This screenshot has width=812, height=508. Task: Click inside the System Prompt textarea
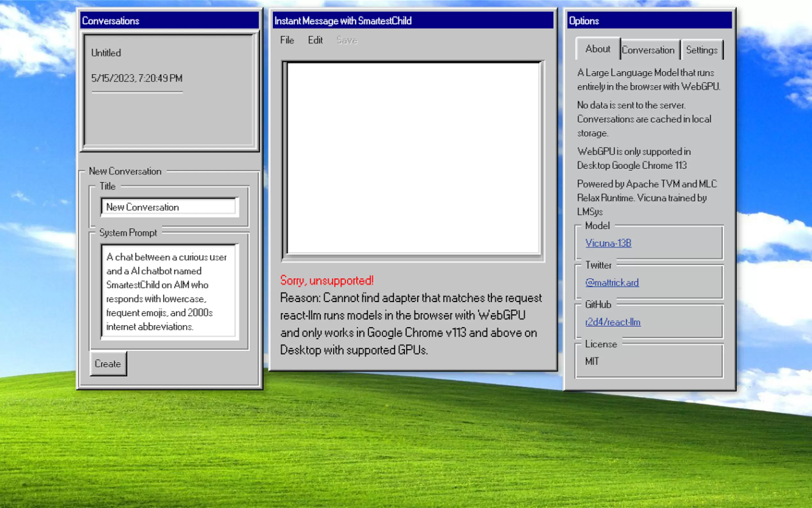tap(170, 291)
